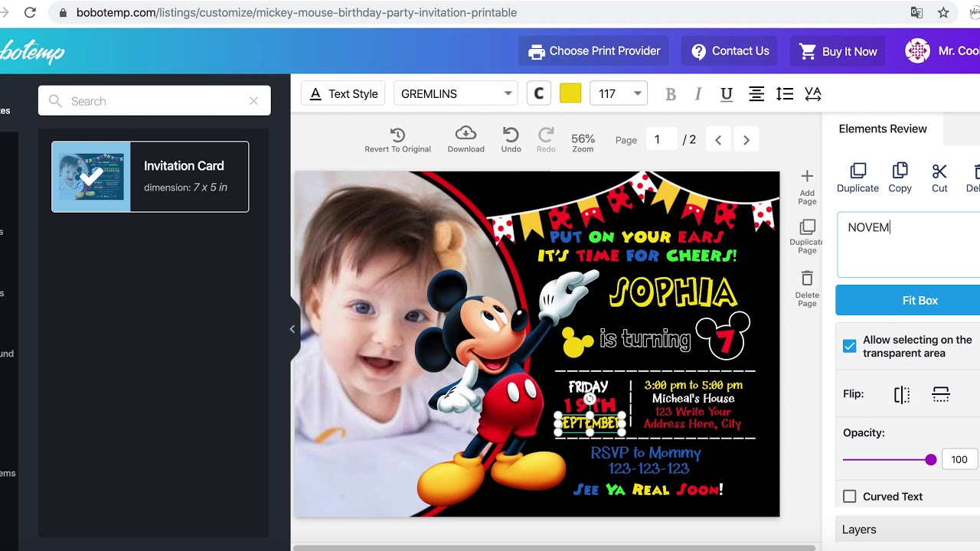Duplicate the selected element
980x551 pixels.
click(x=857, y=178)
